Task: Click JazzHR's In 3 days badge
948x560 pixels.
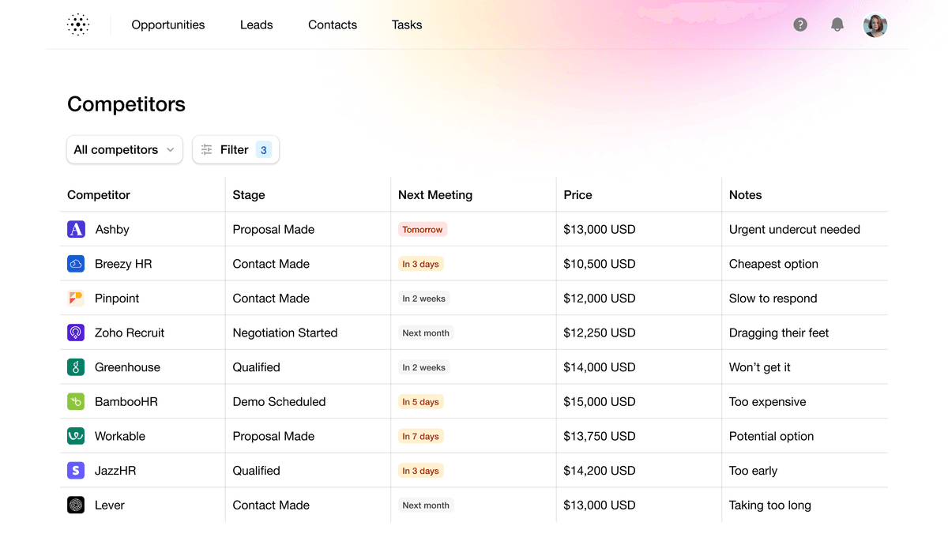Action: tap(421, 471)
